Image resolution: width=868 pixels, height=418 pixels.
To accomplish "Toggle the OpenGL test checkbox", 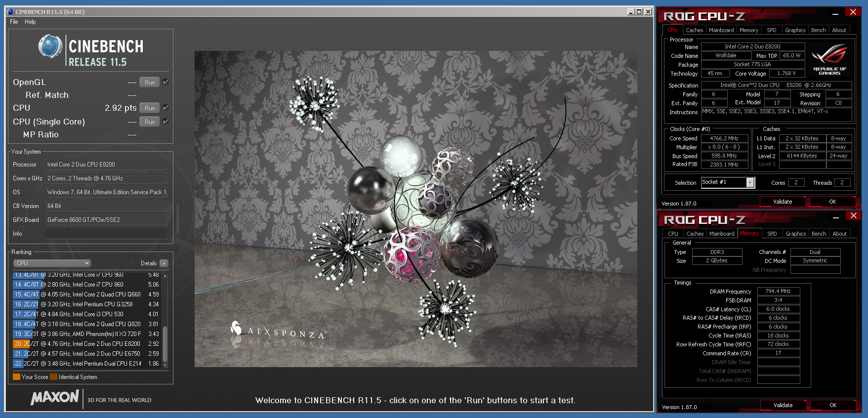I will pyautogui.click(x=166, y=82).
